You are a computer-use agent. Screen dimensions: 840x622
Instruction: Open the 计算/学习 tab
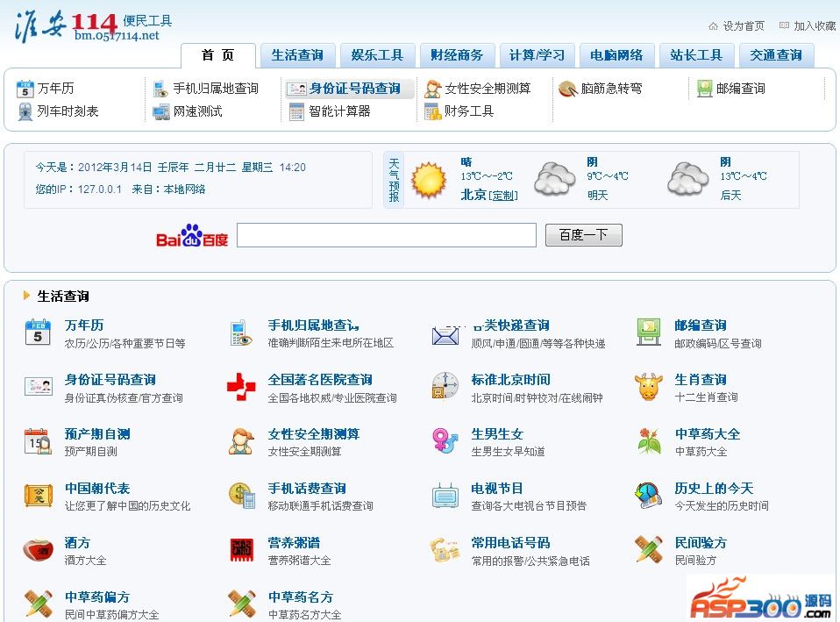tap(537, 55)
